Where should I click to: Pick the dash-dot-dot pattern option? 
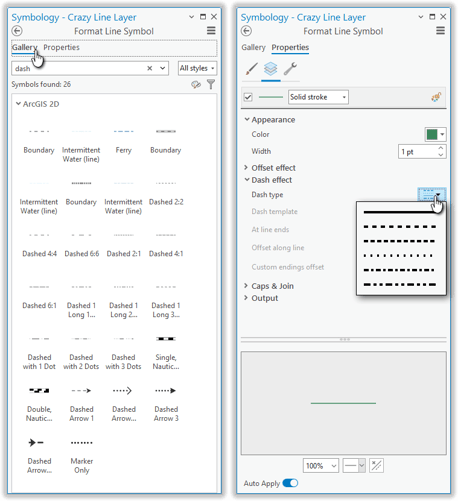[x=400, y=285]
